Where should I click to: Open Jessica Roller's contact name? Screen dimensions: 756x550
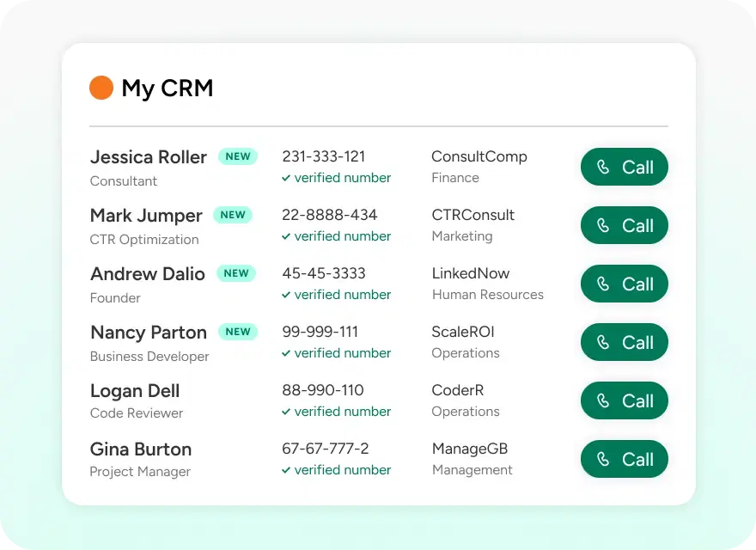(x=149, y=157)
